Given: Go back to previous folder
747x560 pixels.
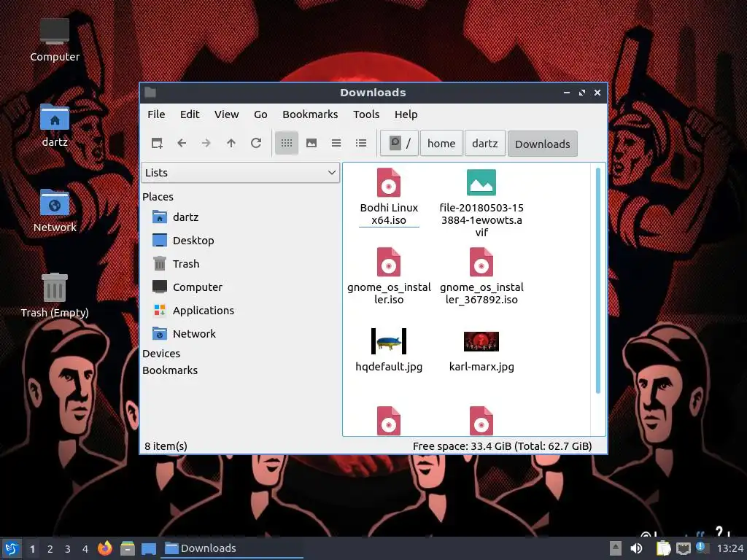Looking at the screenshot, I should point(182,143).
